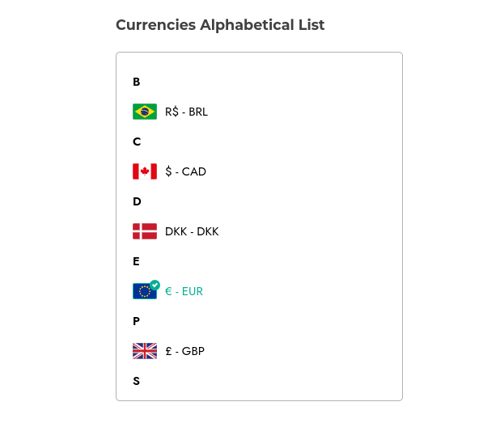The image size is (504, 423).
Task: Click the letter D section header
Action: click(137, 201)
